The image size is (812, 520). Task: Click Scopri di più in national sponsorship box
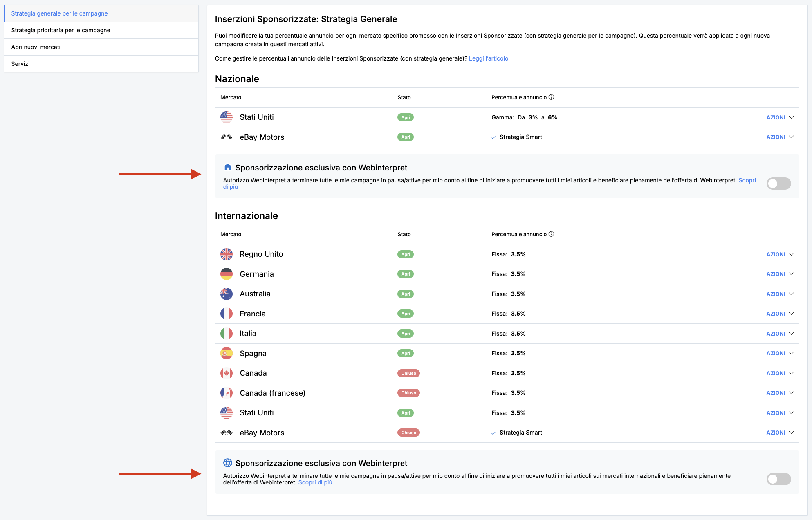click(747, 180)
